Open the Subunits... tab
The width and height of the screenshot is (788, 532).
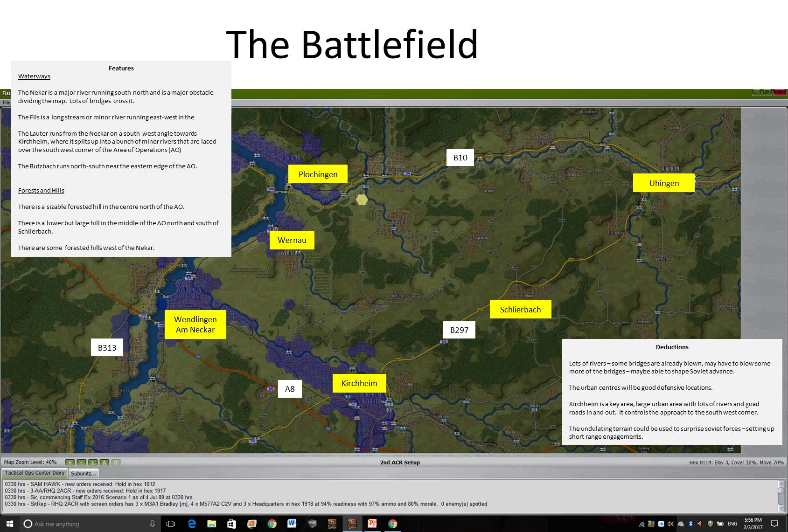[84, 473]
